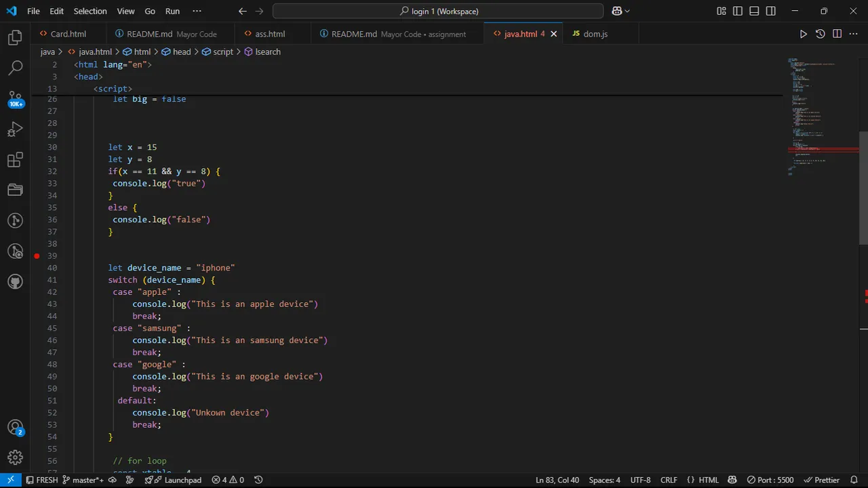Open the Project Manager folder icon
868x488 pixels.
[x=15, y=190]
